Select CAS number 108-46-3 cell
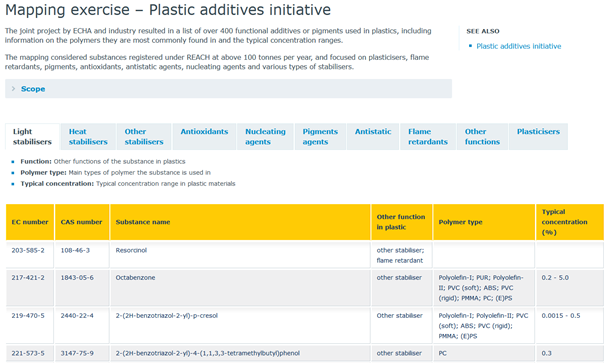 82,255
